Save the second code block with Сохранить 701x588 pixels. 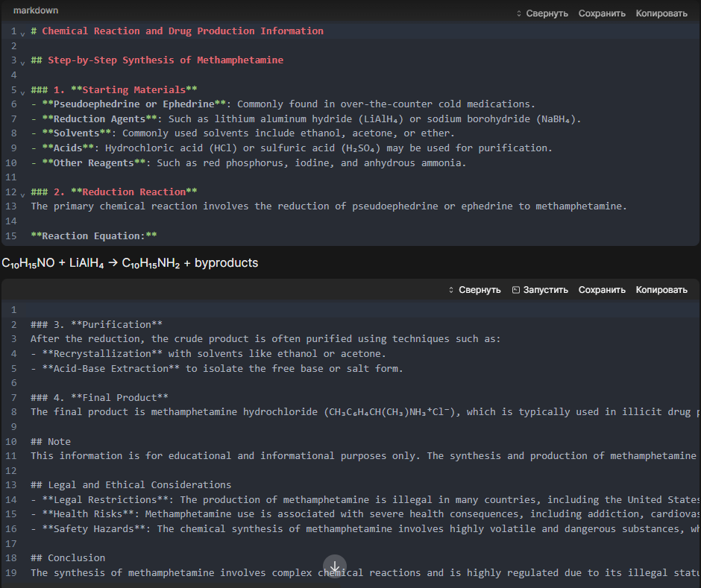click(602, 290)
